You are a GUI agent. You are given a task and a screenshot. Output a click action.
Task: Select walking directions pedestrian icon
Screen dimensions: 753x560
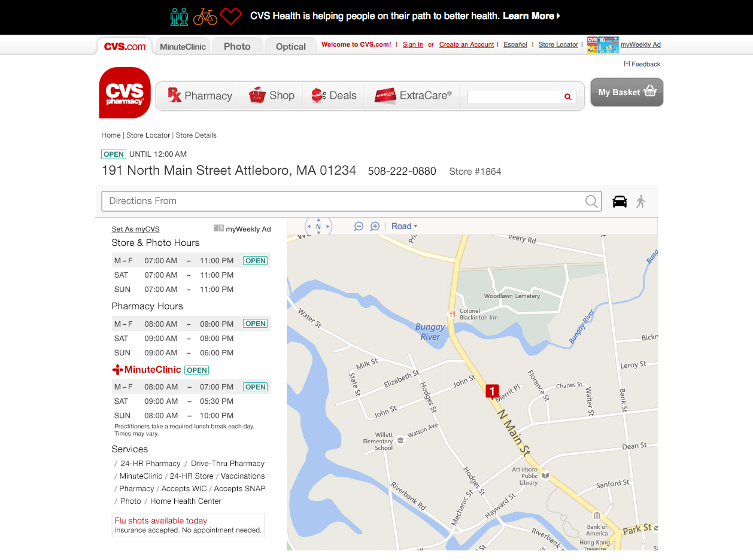point(641,201)
